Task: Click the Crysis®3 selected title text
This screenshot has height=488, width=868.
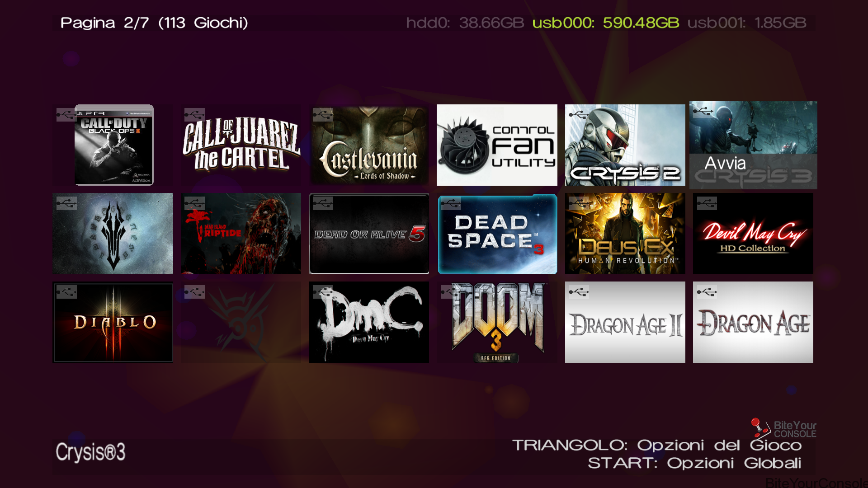Action: pyautogui.click(x=90, y=452)
